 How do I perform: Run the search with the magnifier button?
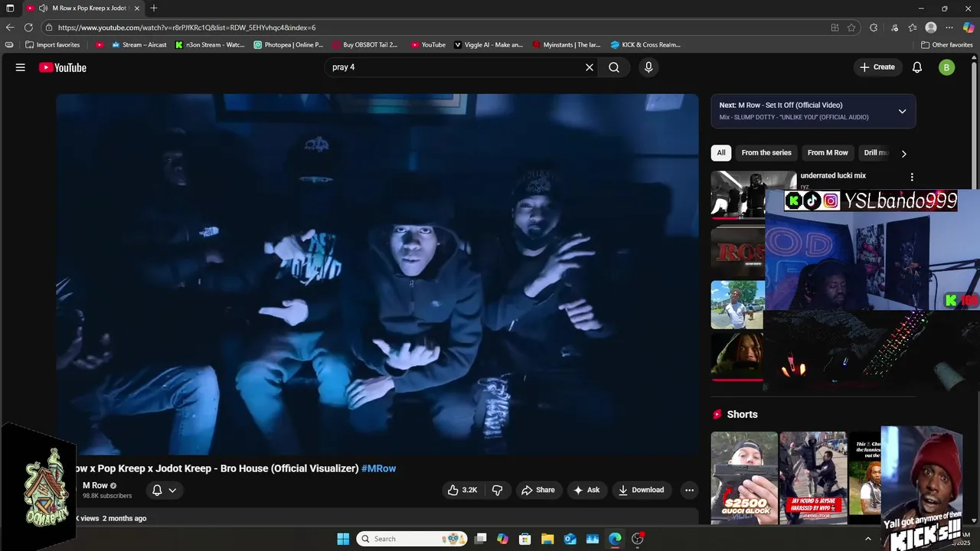click(x=614, y=67)
